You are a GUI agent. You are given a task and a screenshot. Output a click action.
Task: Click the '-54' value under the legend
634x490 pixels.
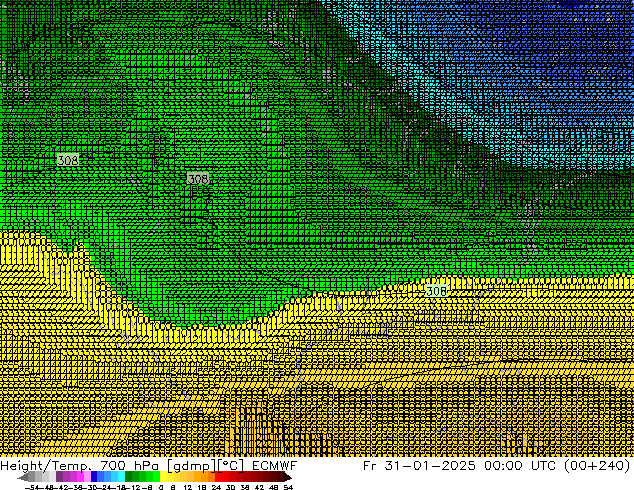[x=32, y=487]
